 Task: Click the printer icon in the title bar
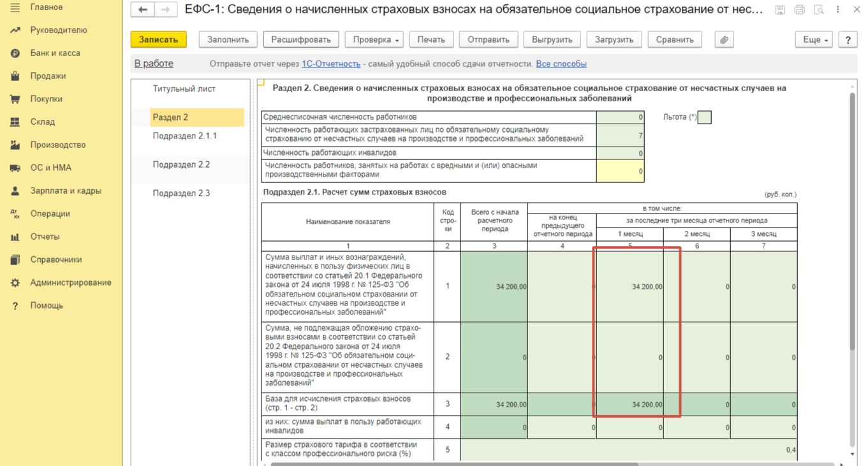tap(799, 10)
